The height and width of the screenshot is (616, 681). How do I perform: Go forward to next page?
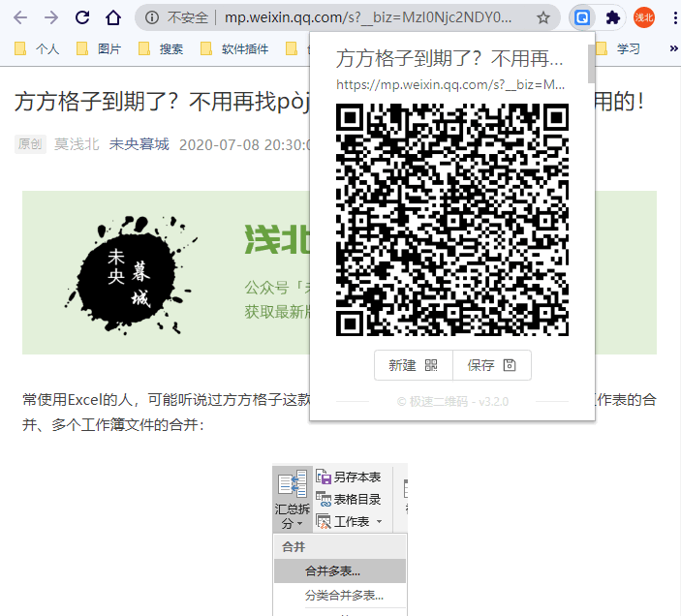point(51,17)
